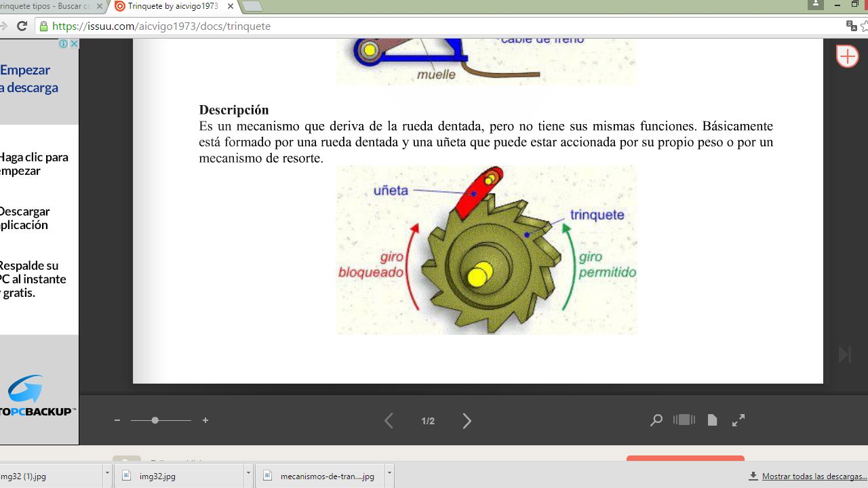Screen dimensions: 868x488
Task: Select the Trinquete by aicvigo1973 tab
Action: [x=173, y=6]
